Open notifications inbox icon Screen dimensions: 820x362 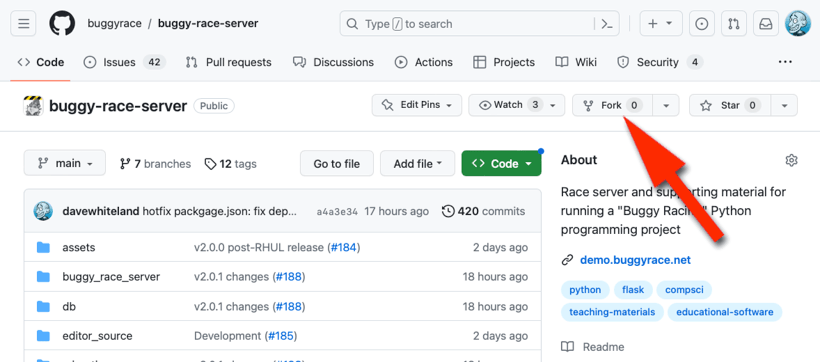pos(766,24)
